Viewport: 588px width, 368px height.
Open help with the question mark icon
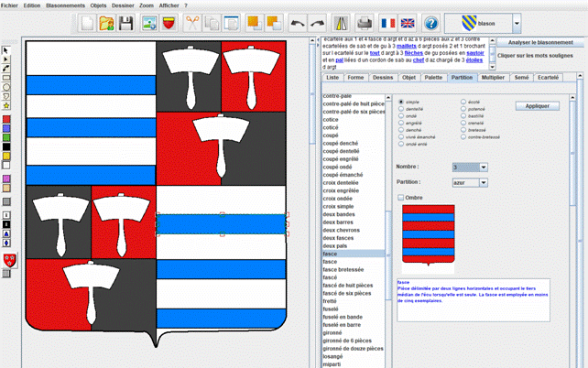[x=430, y=22]
